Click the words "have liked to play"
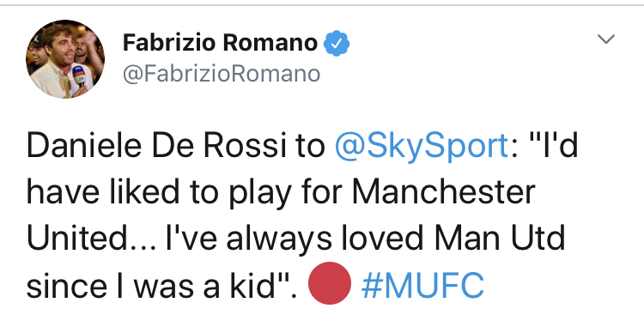The height and width of the screenshot is (333, 644). (158, 193)
